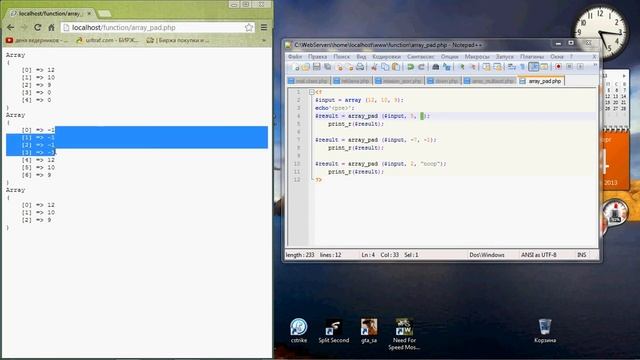This screenshot has width=640, height=360.
Task: Click the Cut scissors icon
Action: [374, 67]
